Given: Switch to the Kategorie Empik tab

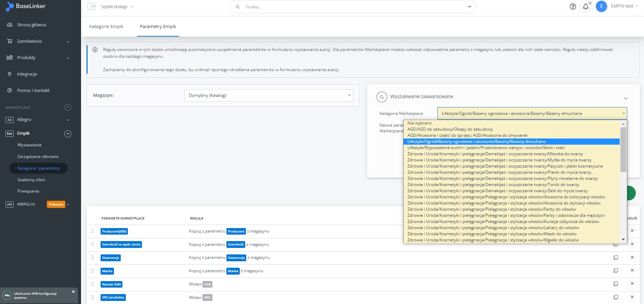Looking at the screenshot, I should tap(106, 27).
